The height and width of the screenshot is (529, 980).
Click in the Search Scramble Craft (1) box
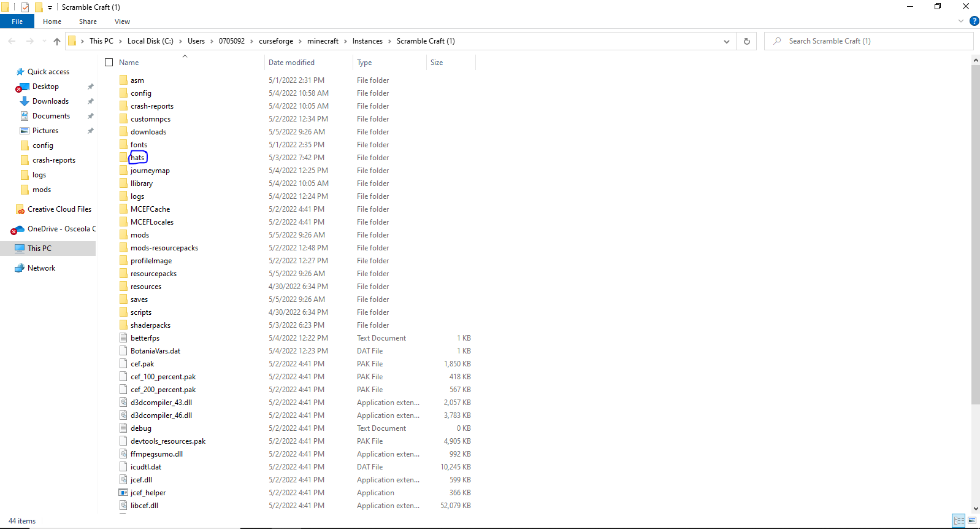(868, 41)
